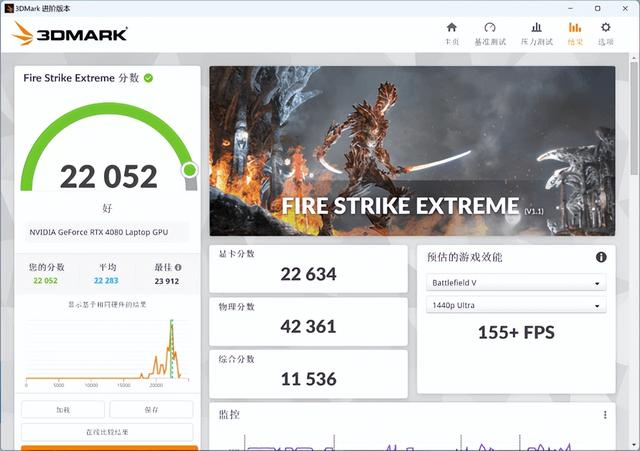This screenshot has width=640, height=451.
Task: Expand the Battlefield V game dropdown
Action: coord(516,282)
